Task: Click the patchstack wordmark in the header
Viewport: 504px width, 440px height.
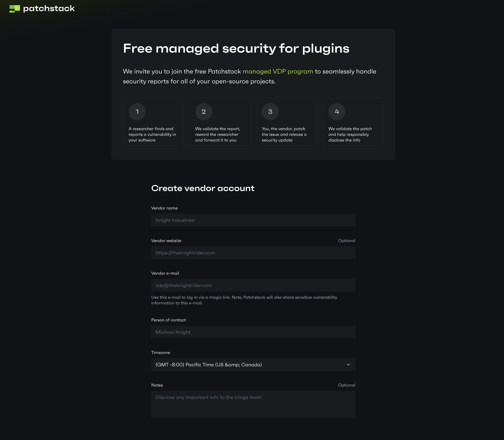Action: click(49, 9)
